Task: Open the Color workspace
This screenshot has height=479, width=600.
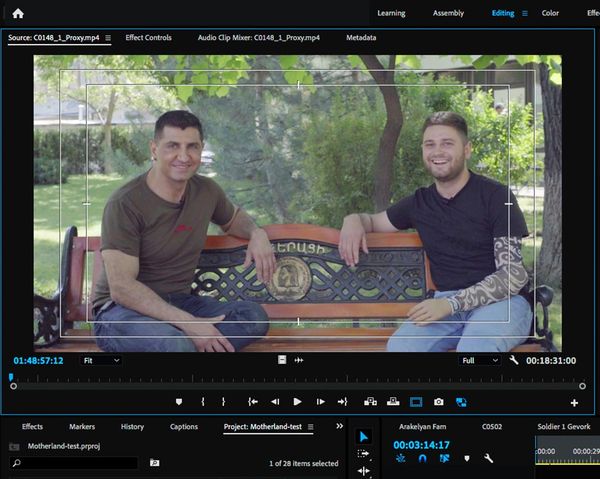Action: (x=550, y=13)
